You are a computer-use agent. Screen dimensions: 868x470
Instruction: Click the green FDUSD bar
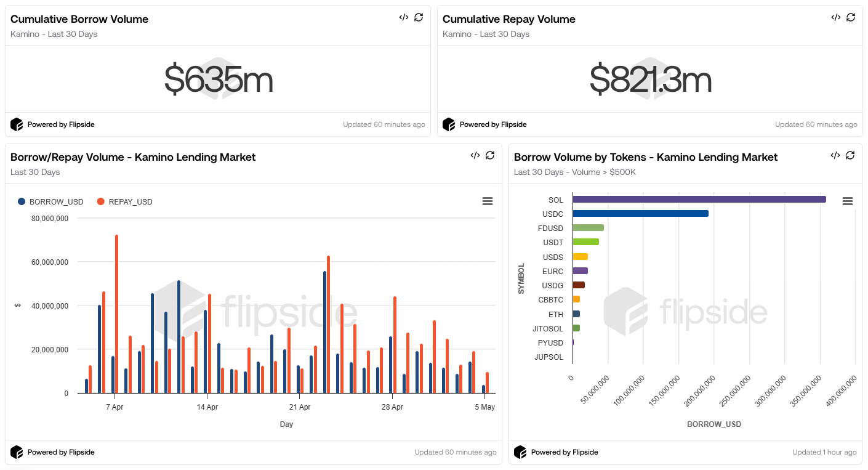588,228
